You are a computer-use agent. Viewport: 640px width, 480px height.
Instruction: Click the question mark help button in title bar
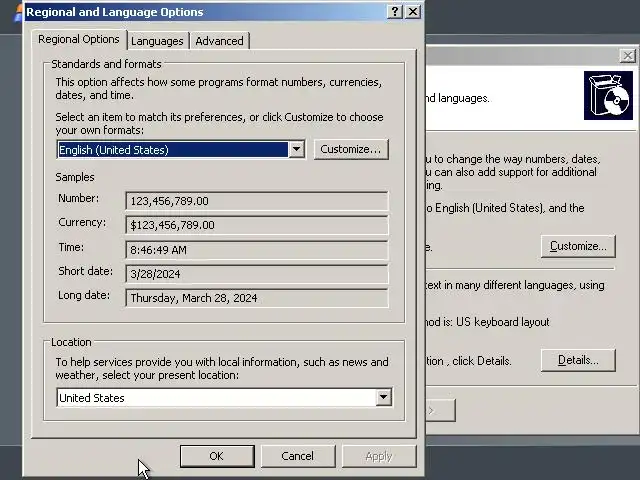(394, 12)
